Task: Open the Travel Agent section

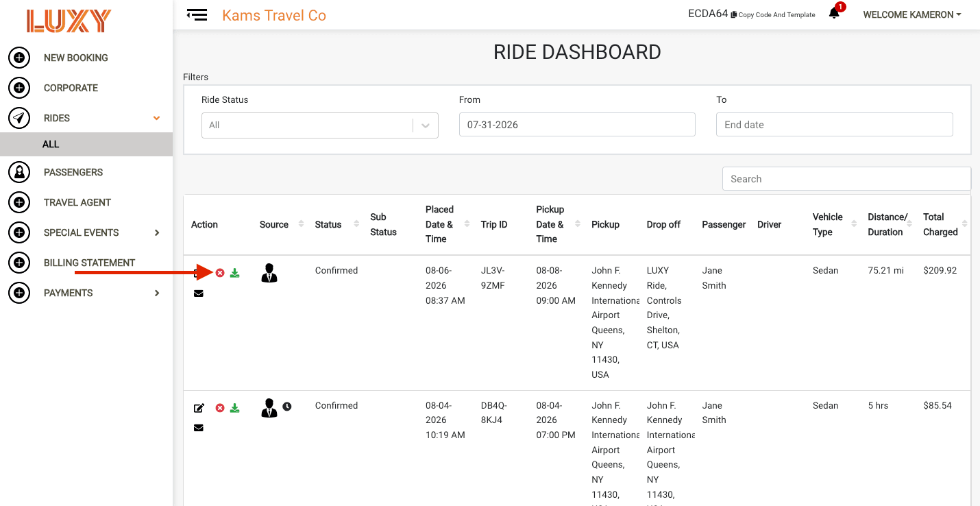Action: tap(77, 202)
